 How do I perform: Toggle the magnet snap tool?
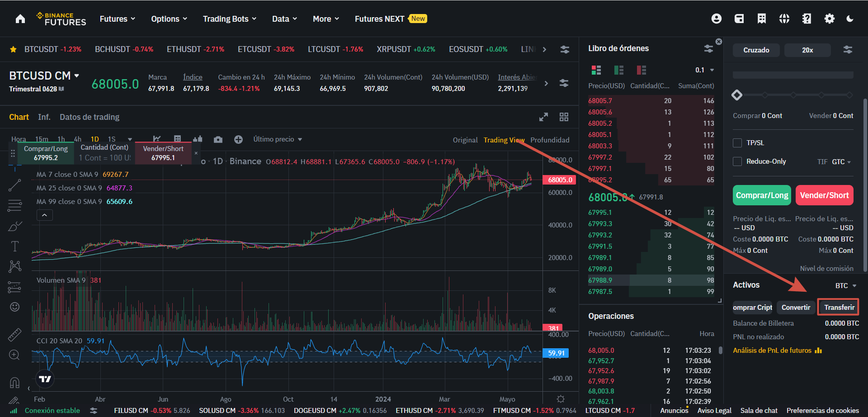(14, 383)
